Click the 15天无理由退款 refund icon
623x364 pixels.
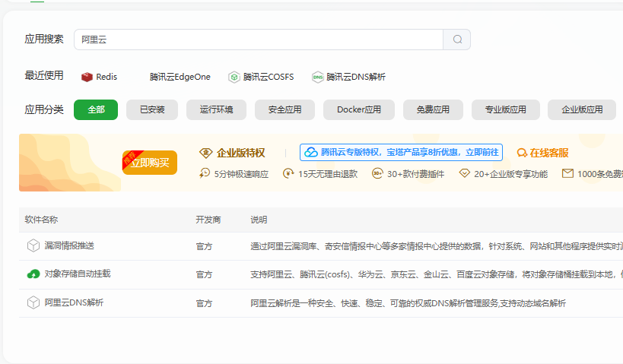coord(288,173)
